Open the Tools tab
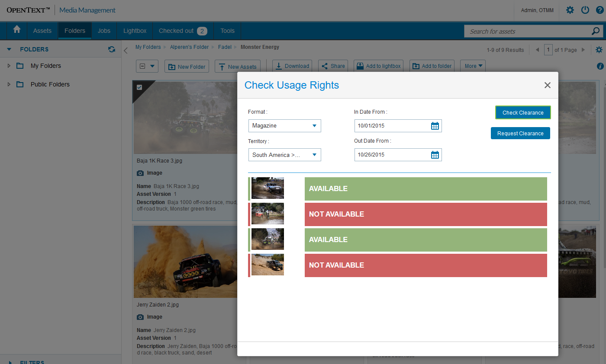Image resolution: width=606 pixels, height=364 pixels. click(227, 31)
